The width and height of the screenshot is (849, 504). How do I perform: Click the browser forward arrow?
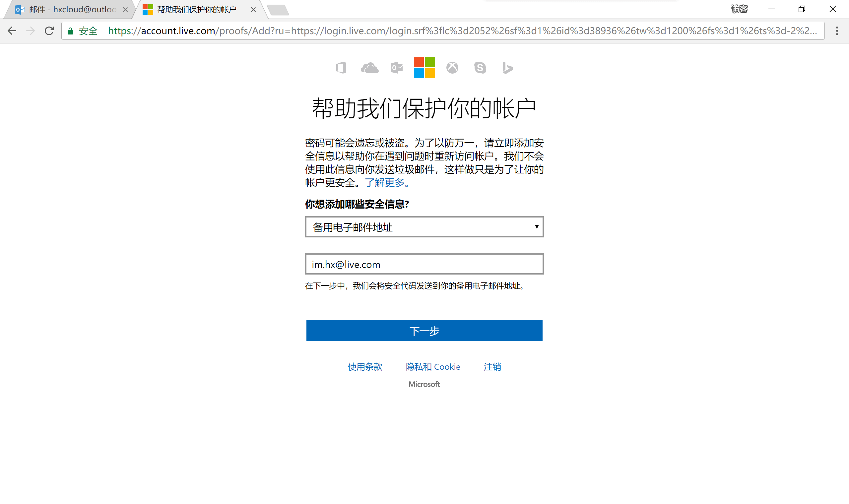click(31, 31)
